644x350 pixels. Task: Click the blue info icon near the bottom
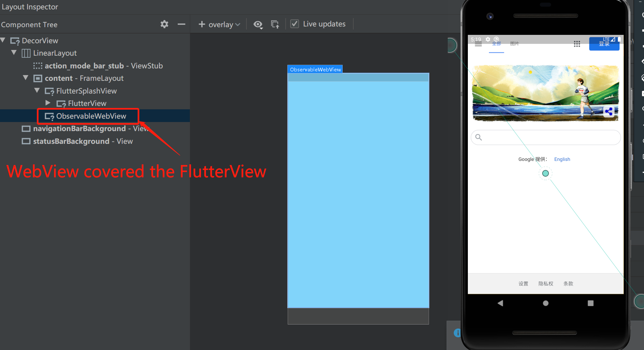(457, 333)
